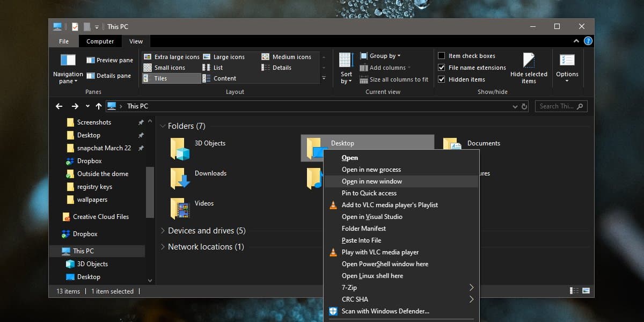
Task: Switch to the Computer ribbon tab
Action: [x=100, y=41]
